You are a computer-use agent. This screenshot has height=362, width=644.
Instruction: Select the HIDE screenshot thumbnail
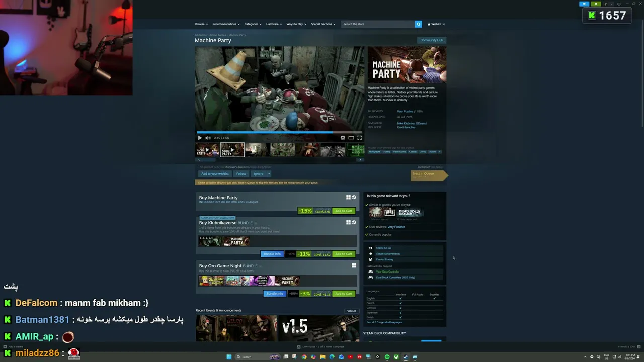[257, 150]
